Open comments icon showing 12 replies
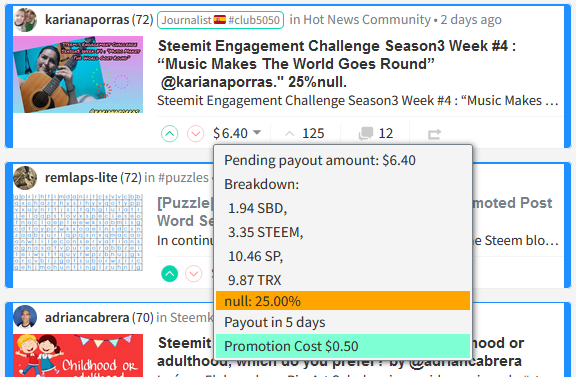 366,133
